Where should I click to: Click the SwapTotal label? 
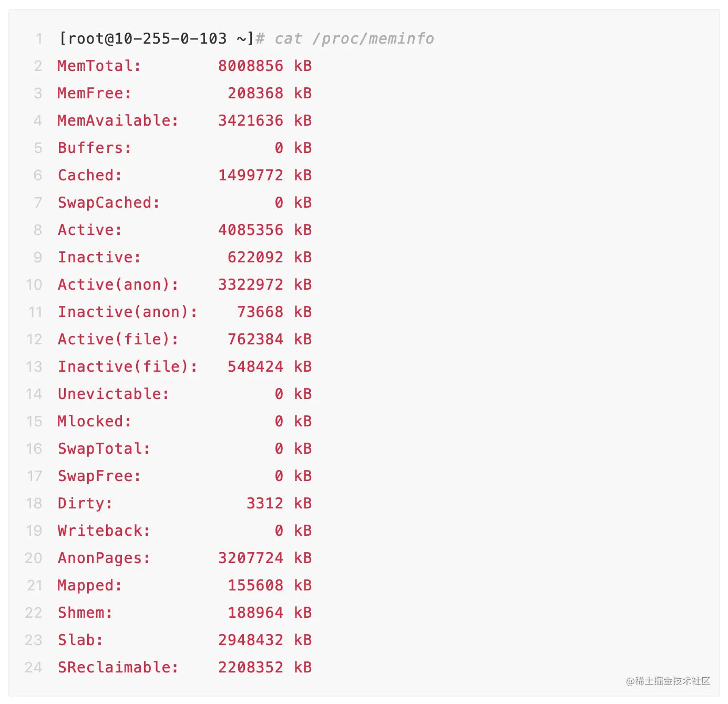(104, 449)
